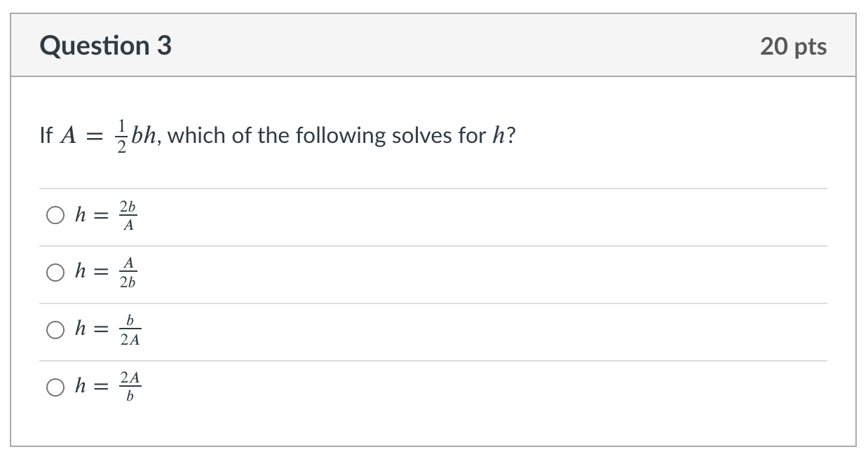This screenshot has height=461, width=868.
Task: Click the answer row containing h = 2b/A
Action: tap(280, 216)
